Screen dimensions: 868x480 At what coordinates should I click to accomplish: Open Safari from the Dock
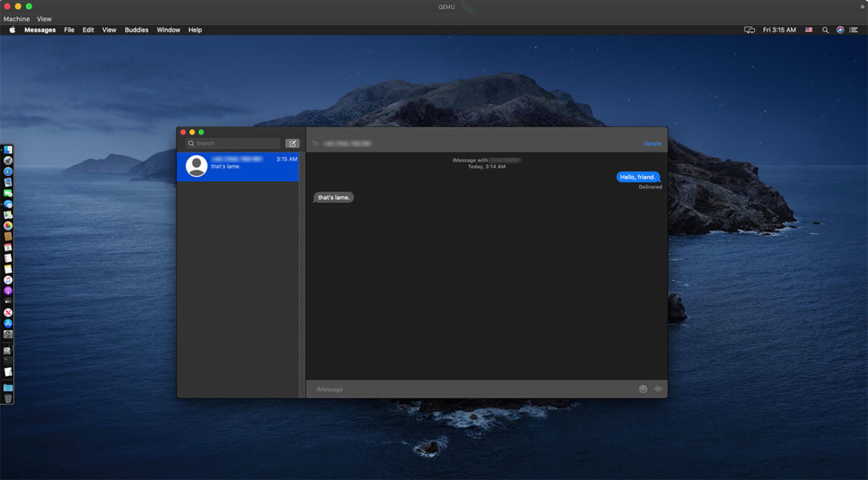8,172
